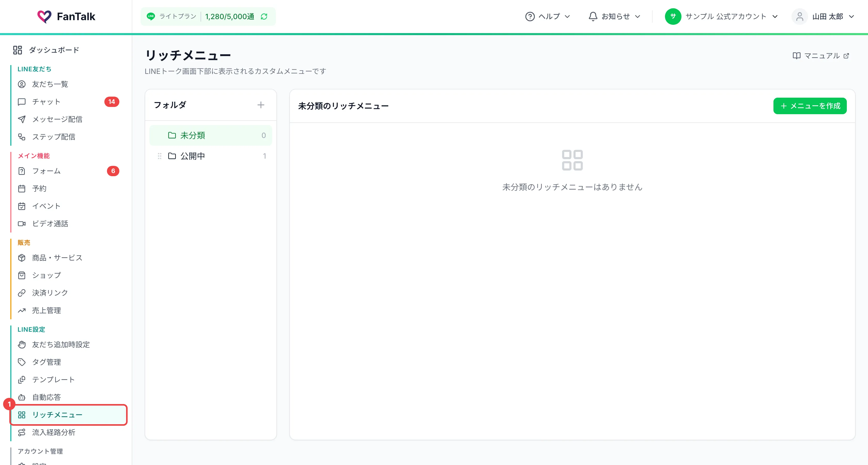This screenshot has height=465, width=868.
Task: Open 友だち一覧 in the sidebar
Action: tap(50, 84)
